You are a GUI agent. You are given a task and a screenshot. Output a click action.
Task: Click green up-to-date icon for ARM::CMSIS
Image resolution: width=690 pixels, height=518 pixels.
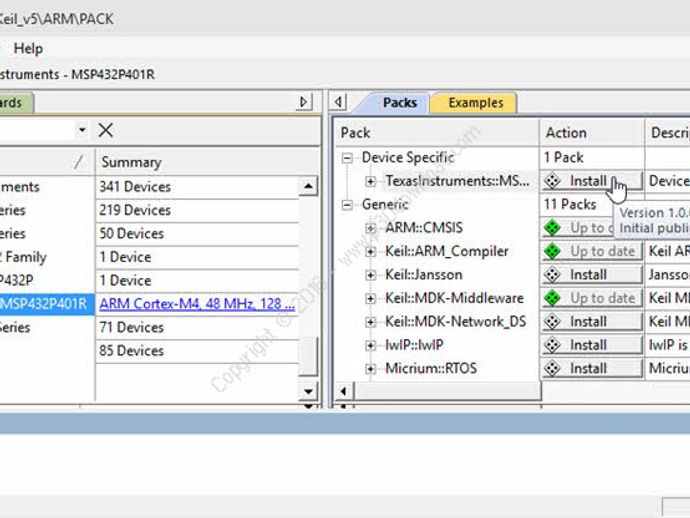pyautogui.click(x=552, y=228)
